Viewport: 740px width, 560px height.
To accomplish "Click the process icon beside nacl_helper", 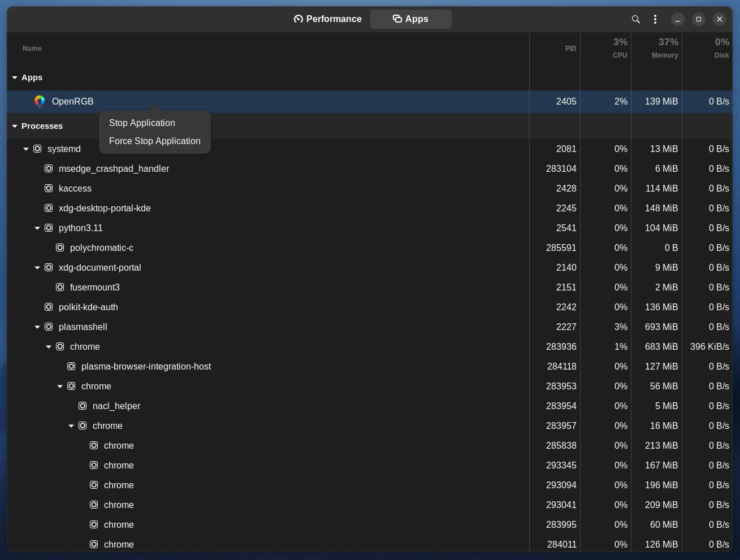I will (83, 406).
